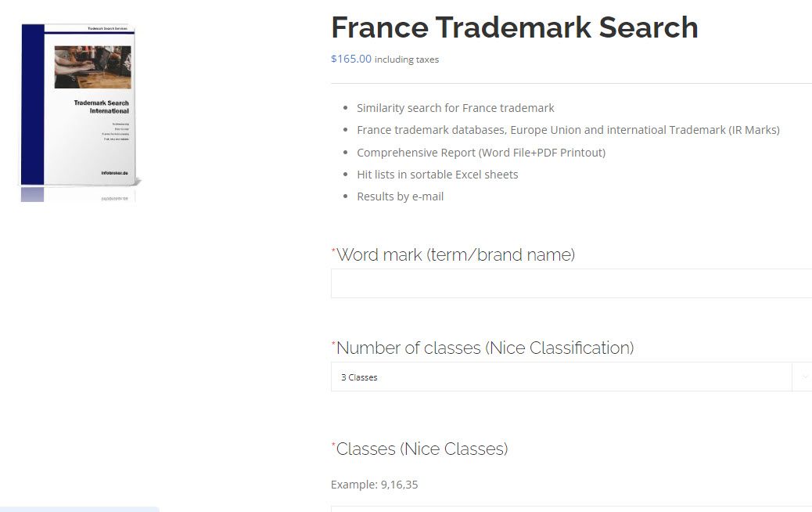The height and width of the screenshot is (512, 812).
Task: Click the red asterisk beside Word mark label
Action: (333, 251)
